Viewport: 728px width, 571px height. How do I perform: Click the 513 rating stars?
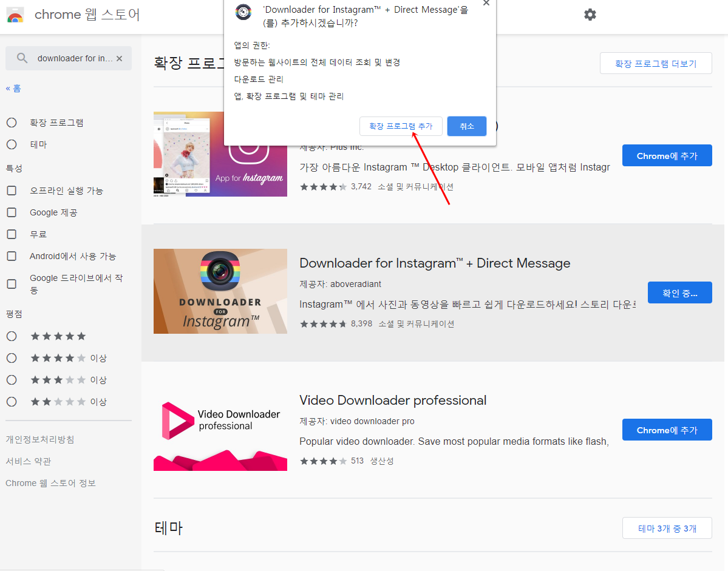[x=323, y=461]
